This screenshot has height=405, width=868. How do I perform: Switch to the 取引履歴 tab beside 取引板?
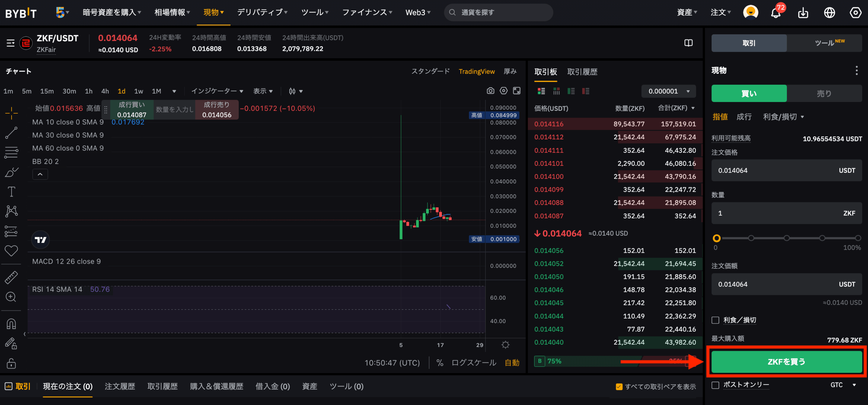pyautogui.click(x=582, y=72)
